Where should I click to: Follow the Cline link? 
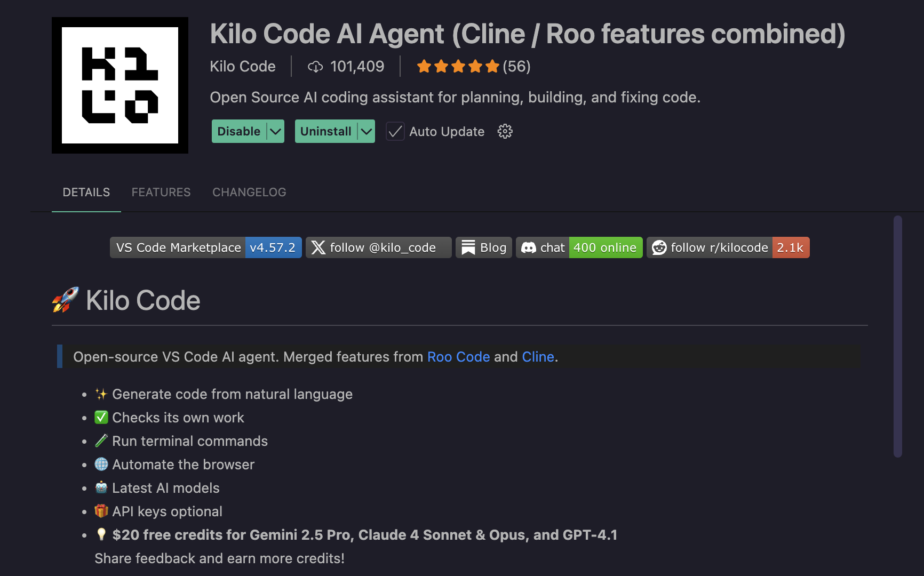coord(538,357)
